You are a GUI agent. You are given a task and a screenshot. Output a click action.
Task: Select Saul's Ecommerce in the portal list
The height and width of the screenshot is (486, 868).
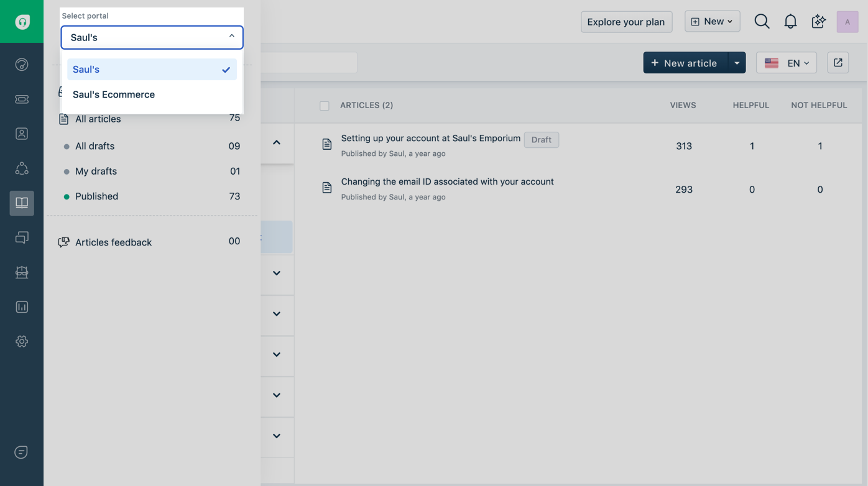click(x=114, y=94)
